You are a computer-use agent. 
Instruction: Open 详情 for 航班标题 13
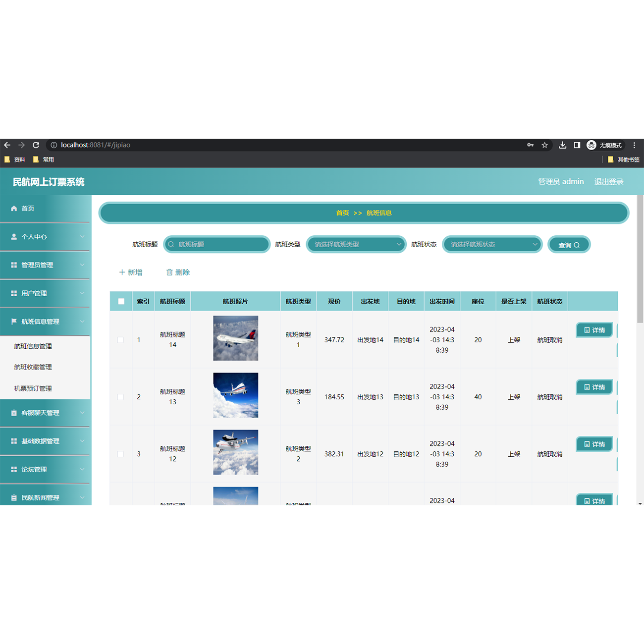click(x=594, y=387)
